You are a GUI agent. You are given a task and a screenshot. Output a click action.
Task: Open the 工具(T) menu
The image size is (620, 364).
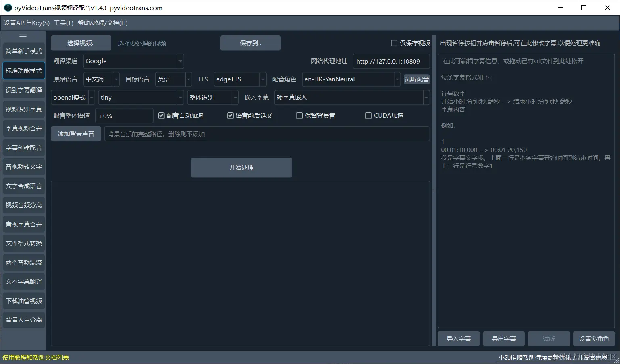pyautogui.click(x=63, y=23)
